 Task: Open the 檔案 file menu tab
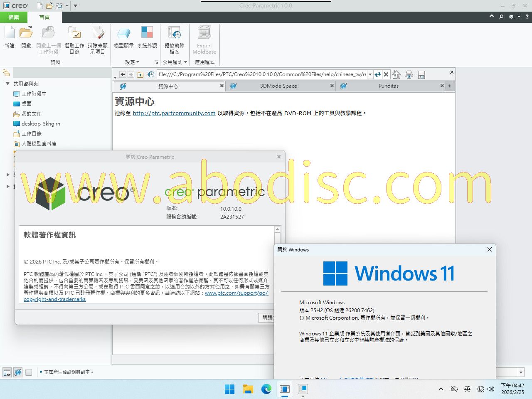click(x=14, y=17)
